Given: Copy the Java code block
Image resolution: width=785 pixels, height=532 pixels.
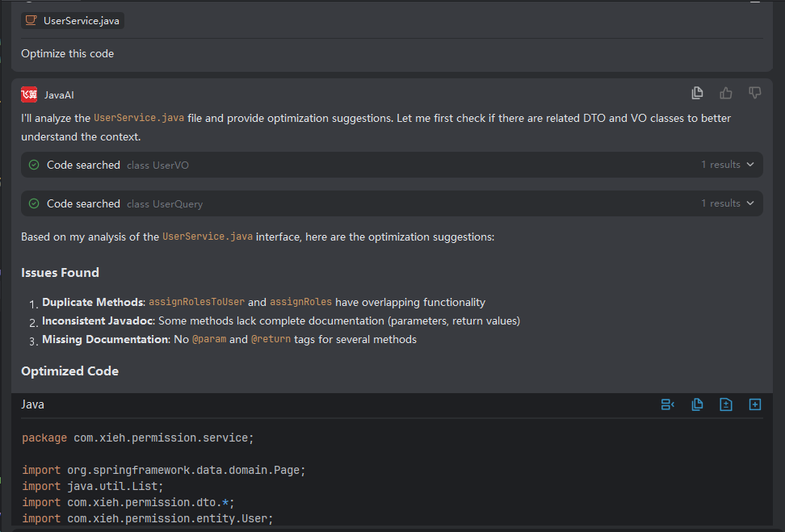Looking at the screenshot, I should pyautogui.click(x=697, y=404).
